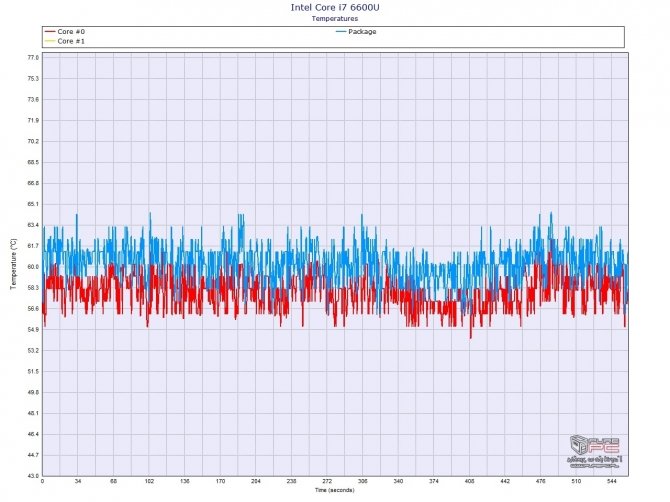Click the 442 seconds time axis tick
670x502 pixels.
point(505,481)
